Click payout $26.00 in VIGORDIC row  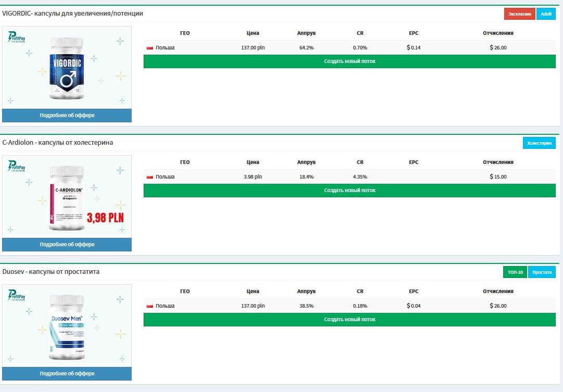click(498, 48)
